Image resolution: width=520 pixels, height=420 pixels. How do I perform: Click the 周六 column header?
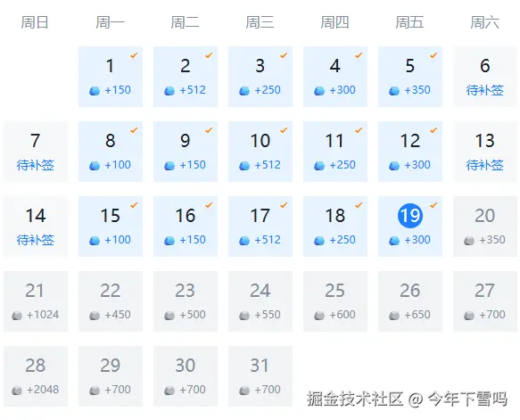tap(485, 22)
